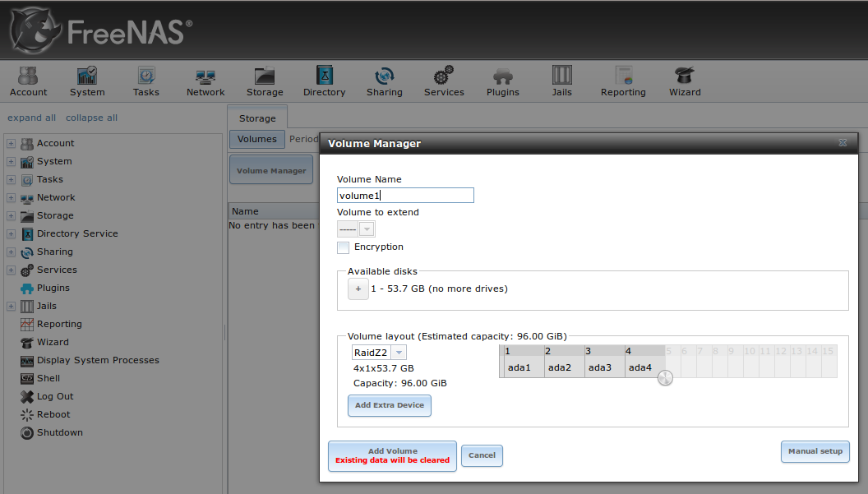868x494 pixels.
Task: Click the FreeNAS shark logo
Action: tap(35, 31)
